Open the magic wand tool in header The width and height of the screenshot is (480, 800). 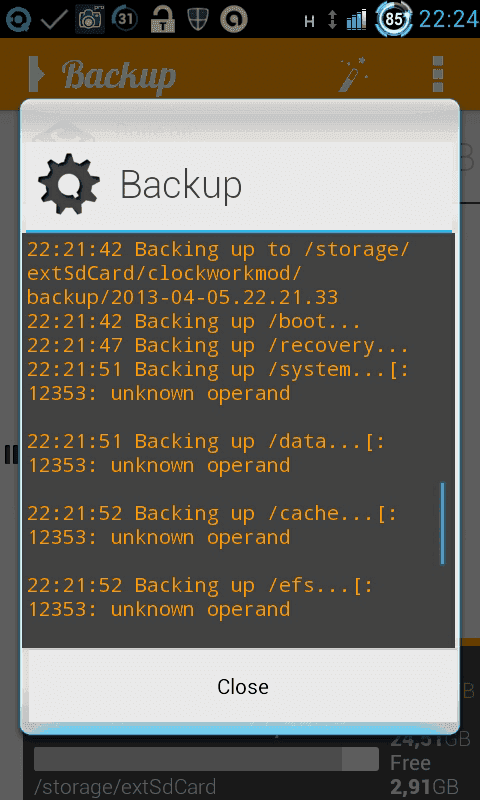click(353, 75)
